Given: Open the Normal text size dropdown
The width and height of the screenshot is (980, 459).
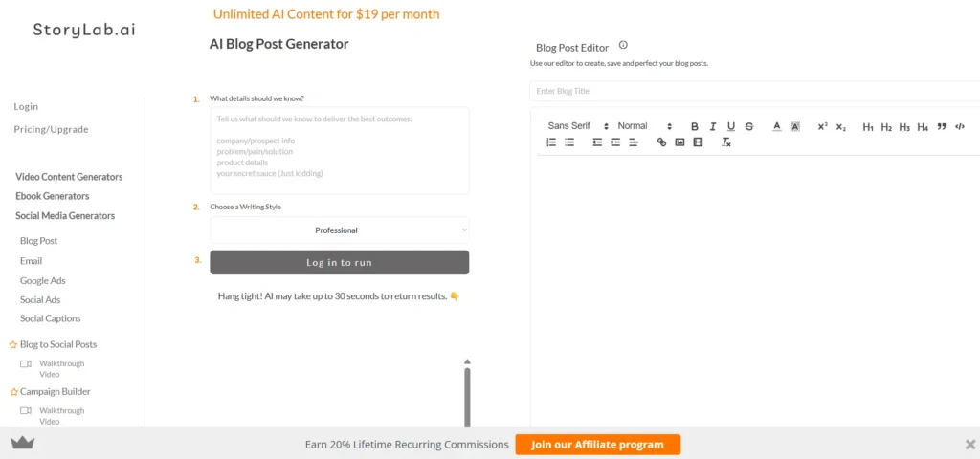Looking at the screenshot, I should [644, 126].
